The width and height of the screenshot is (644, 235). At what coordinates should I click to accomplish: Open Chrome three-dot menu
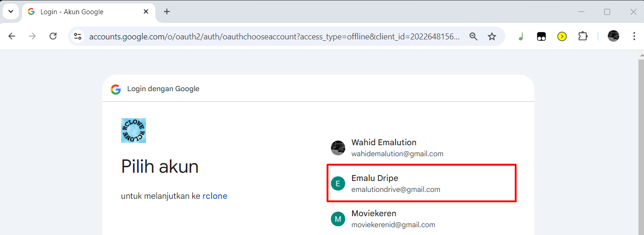pyautogui.click(x=634, y=36)
